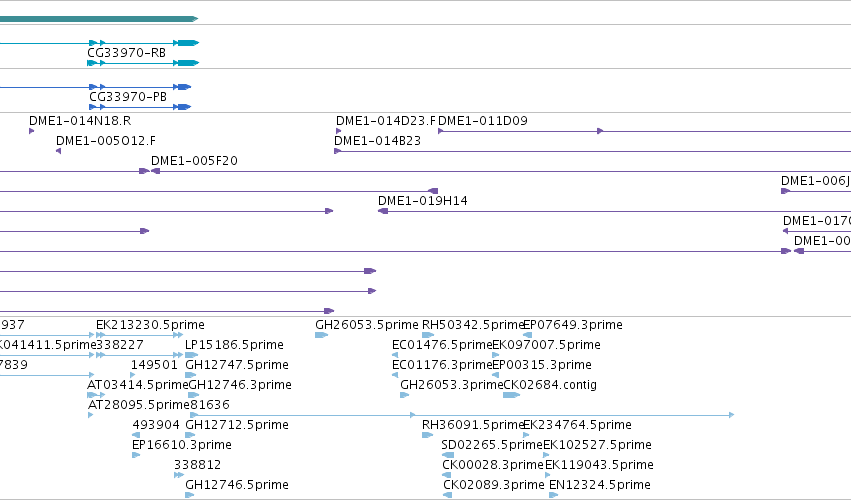This screenshot has height=500, width=851.
Task: Click the GH12746.5prime label
Action: pyautogui.click(x=237, y=485)
